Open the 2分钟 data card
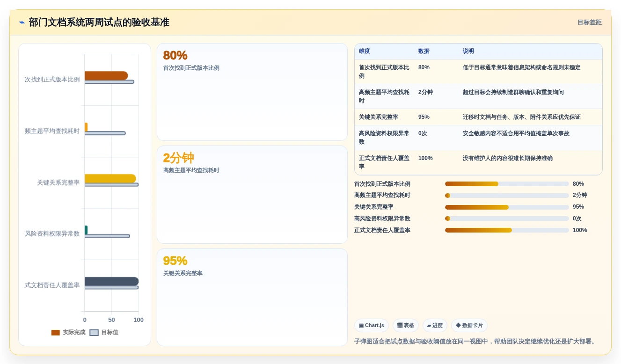The image size is (621, 364). (252, 195)
